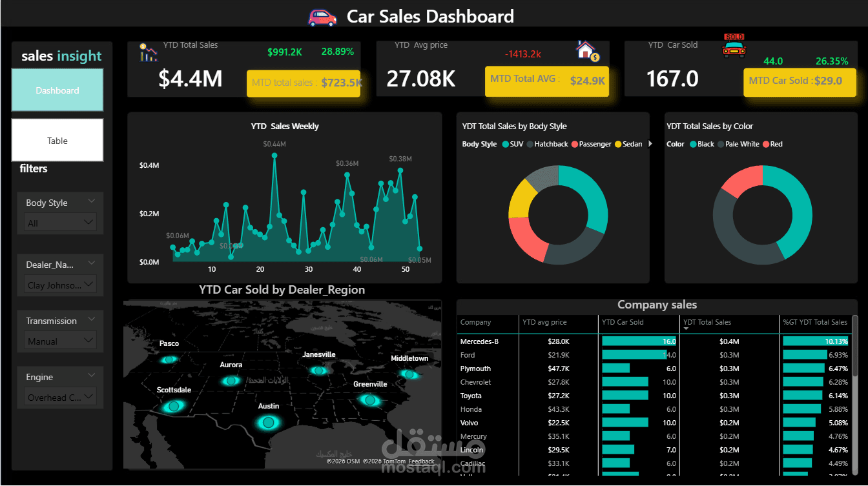This screenshot has height=486, width=868.
Task: Open the ©2026 TomTom attribution link
Action: coord(384,461)
